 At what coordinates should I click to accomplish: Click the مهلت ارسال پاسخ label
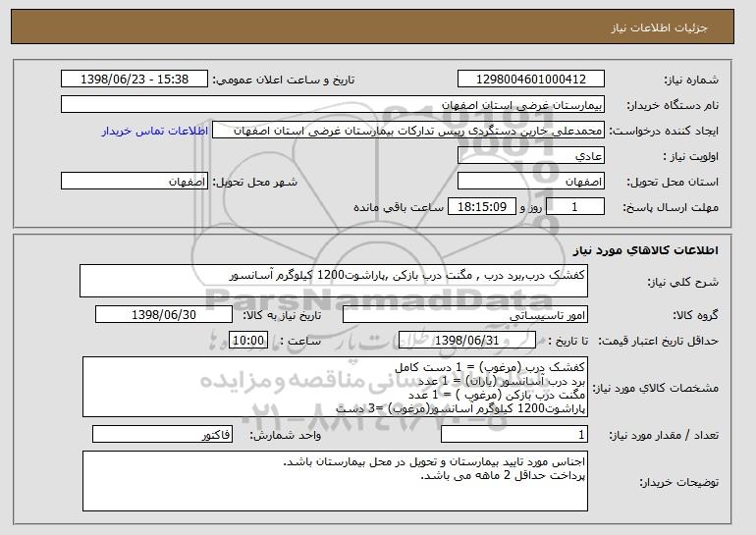click(671, 208)
